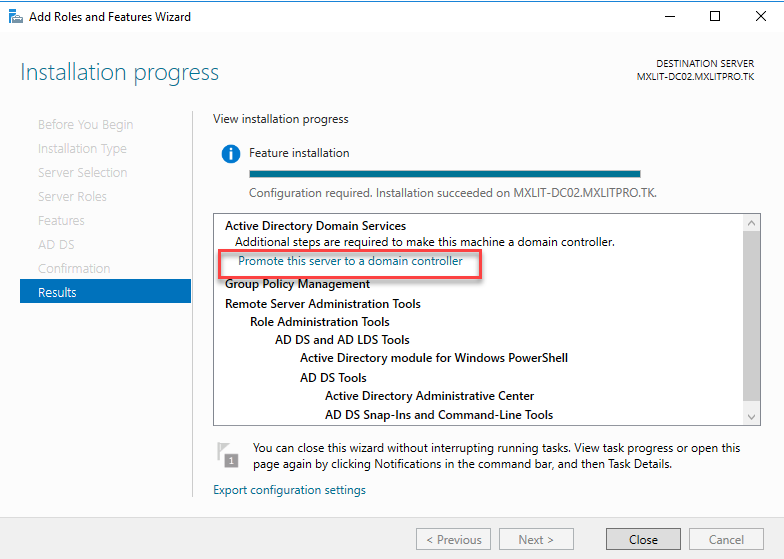Click the wizard icon in the title bar

tap(16, 17)
